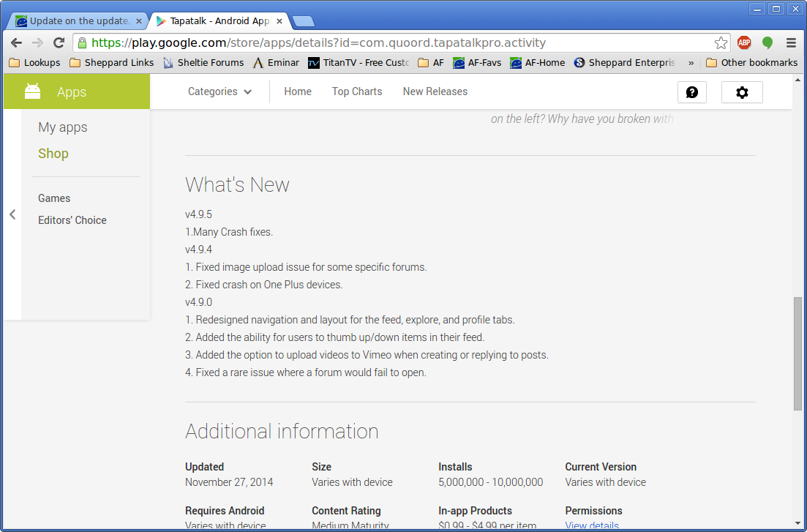Open the Sheppard Links bookmark folder
This screenshot has height=532, width=807.
point(112,62)
